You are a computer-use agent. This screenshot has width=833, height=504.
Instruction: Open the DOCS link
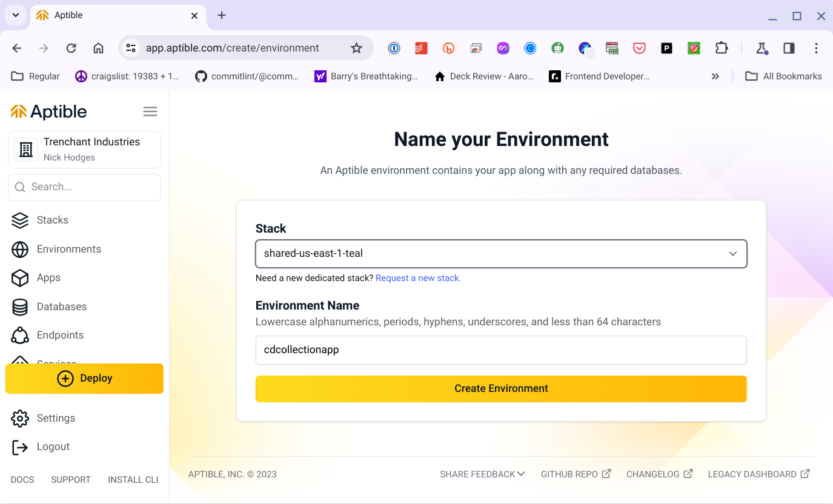[22, 480]
